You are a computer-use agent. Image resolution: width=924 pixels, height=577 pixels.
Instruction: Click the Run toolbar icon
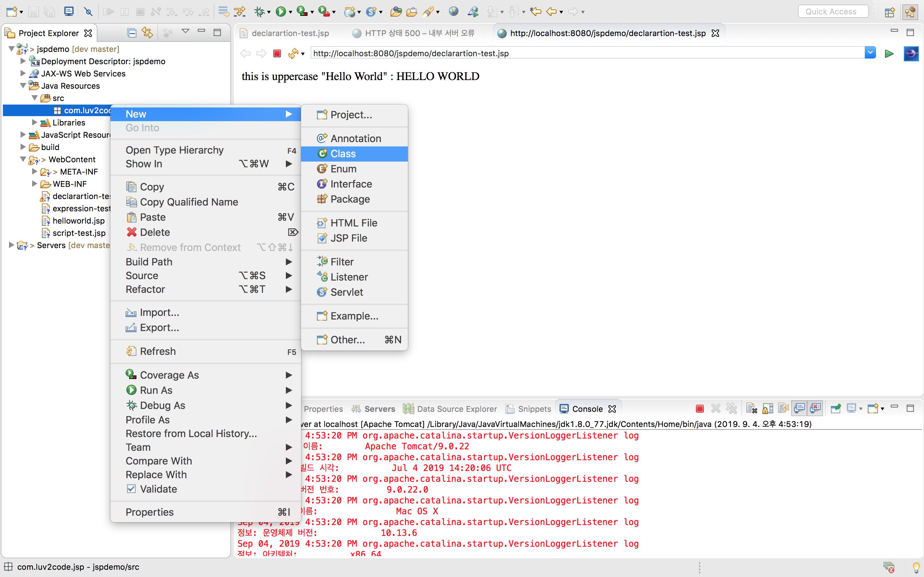tap(281, 12)
